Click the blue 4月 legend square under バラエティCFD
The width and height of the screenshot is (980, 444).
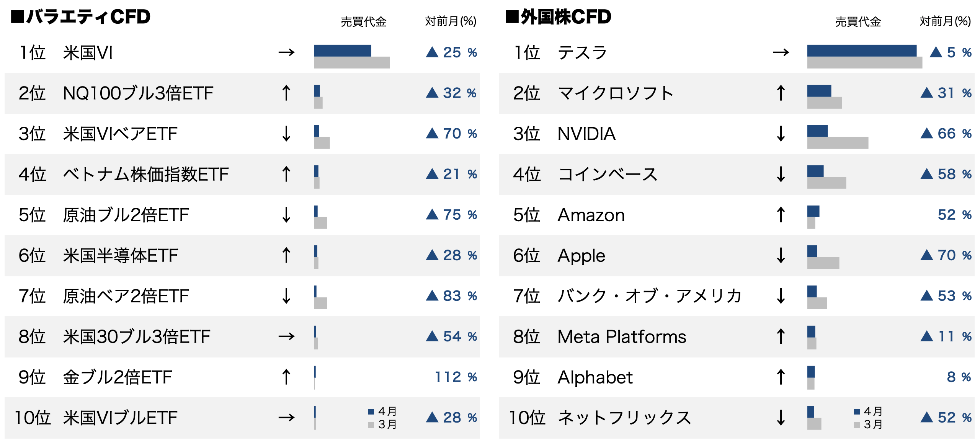[371, 411]
